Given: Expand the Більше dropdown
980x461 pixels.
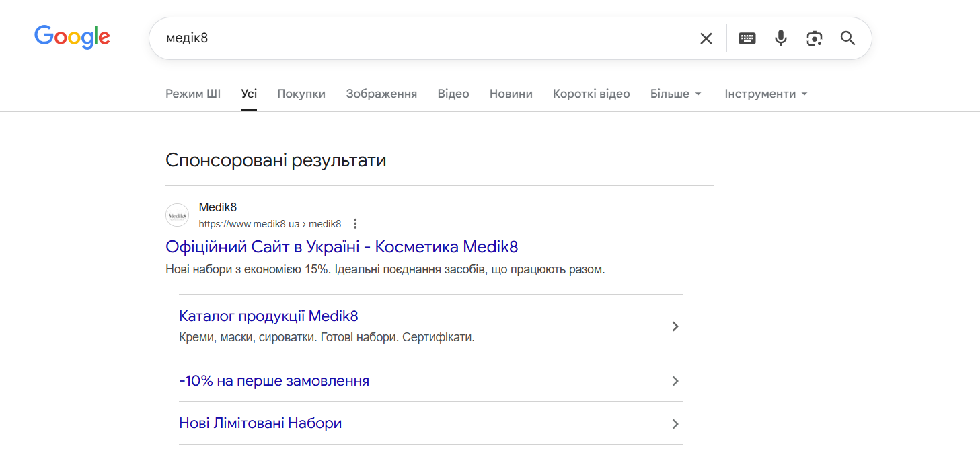Looking at the screenshot, I should (x=675, y=94).
